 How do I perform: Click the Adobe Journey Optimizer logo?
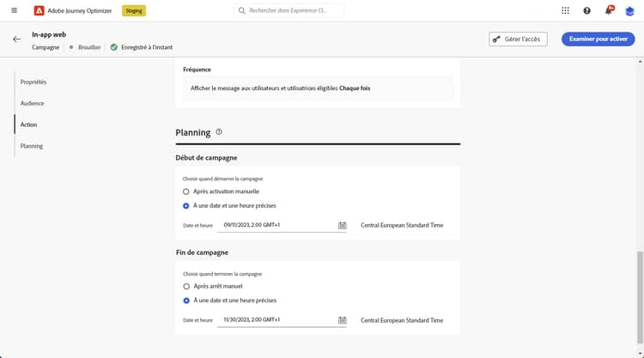click(x=39, y=10)
